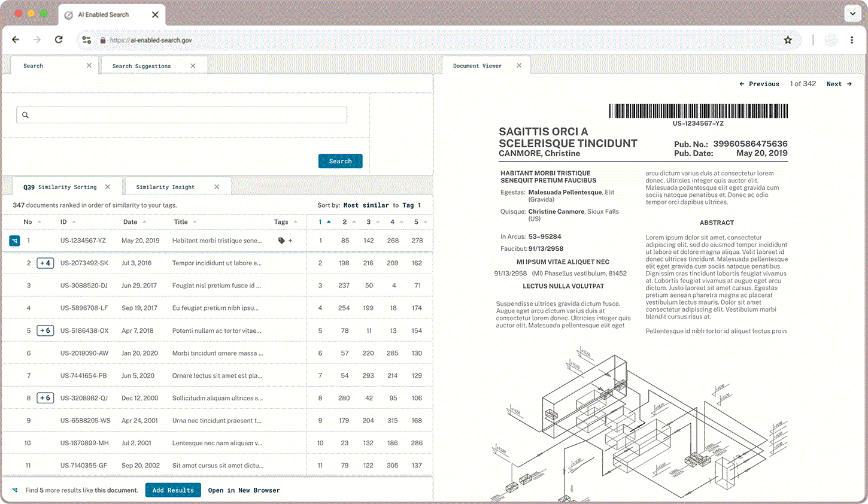The image size is (868, 504).
Task: Select row US-1670899-MH
Action: pyautogui.click(x=217, y=443)
